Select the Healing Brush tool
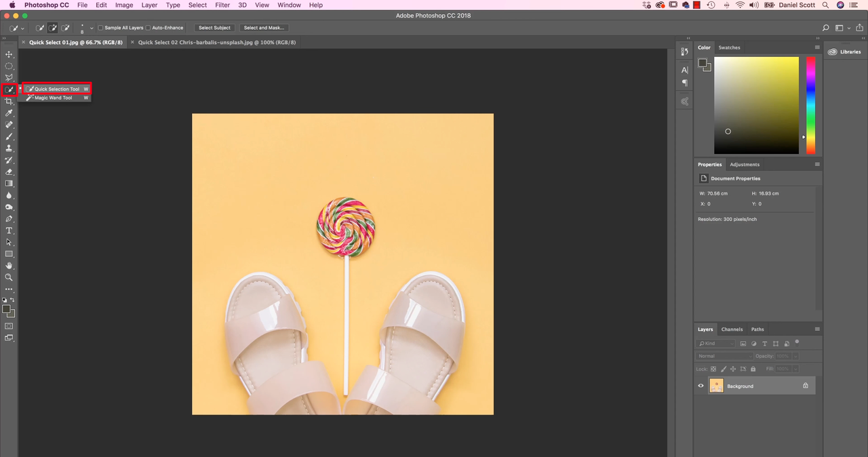Screen dimensions: 868x457 click(x=9, y=125)
